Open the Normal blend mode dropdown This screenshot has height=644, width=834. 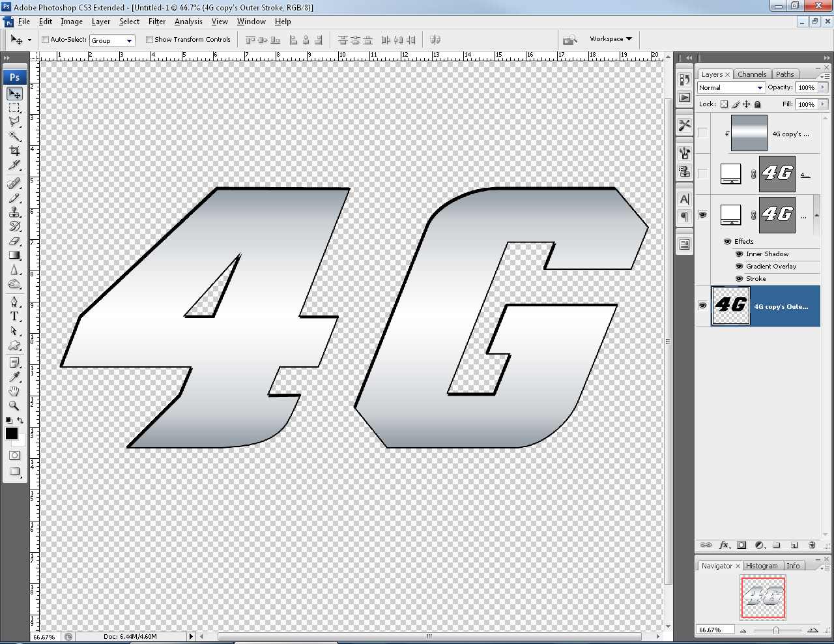pos(730,87)
